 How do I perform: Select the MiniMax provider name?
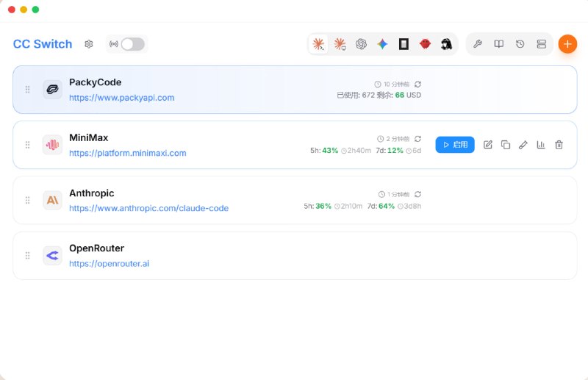[88, 137]
